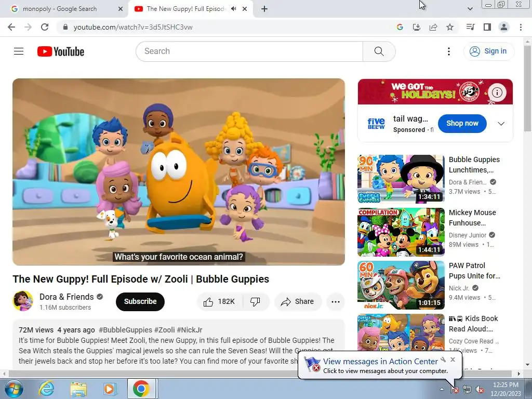Open a new tab with plus
Screen dimensions: 532x399
tap(264, 9)
